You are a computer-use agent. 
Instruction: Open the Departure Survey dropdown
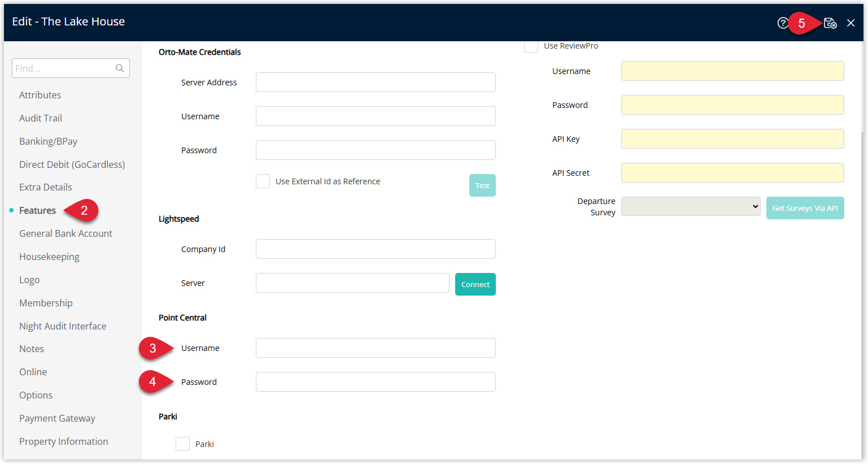tap(691, 206)
